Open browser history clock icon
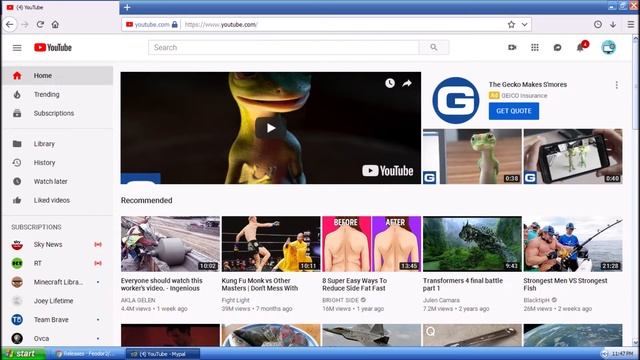Viewport: 640px width, 360px height. 598,24
